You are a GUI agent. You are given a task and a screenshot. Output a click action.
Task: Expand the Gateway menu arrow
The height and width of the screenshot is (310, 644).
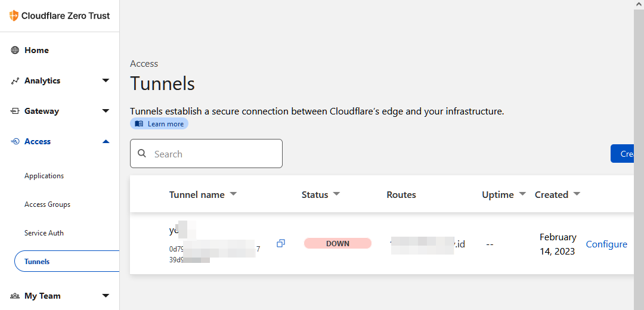tap(106, 111)
